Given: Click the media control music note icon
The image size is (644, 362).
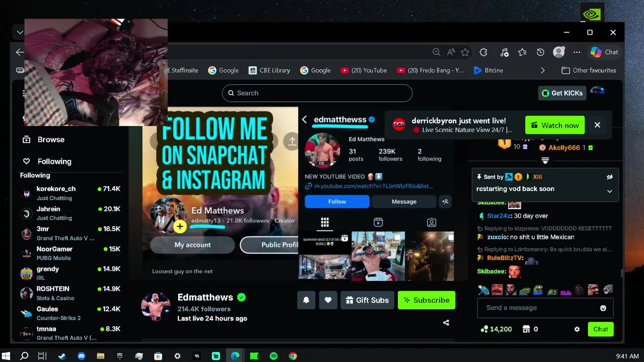Looking at the screenshot, I should [x=504, y=52].
